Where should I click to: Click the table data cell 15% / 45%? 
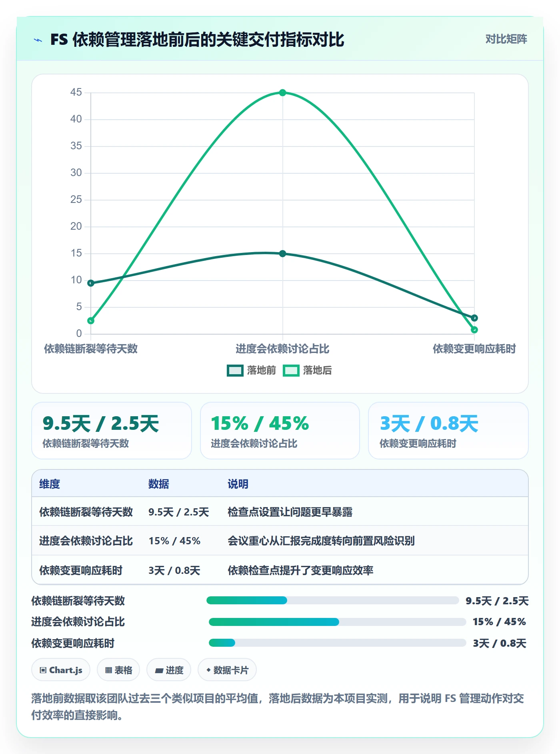coord(174,541)
